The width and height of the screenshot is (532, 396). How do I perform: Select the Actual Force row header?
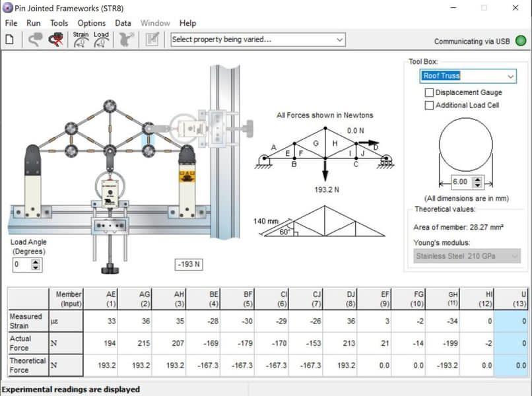pos(28,343)
